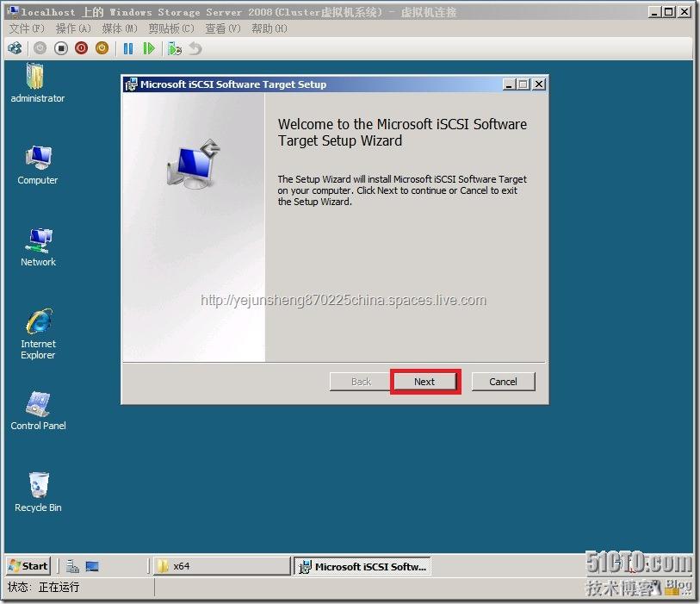Image resolution: width=700 pixels, height=604 pixels.
Task: Click Cancel in the iSCSI setup wizard
Action: [x=503, y=382]
